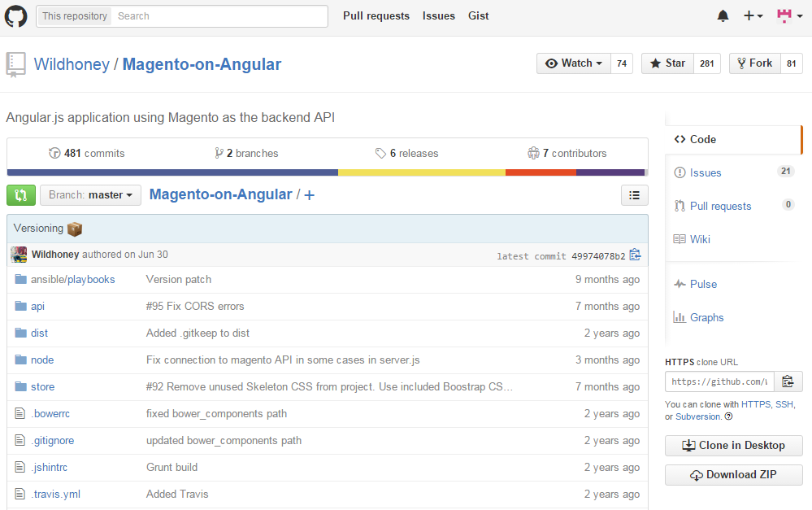View the 6 releases
This screenshot has width=812, height=510.
point(407,154)
